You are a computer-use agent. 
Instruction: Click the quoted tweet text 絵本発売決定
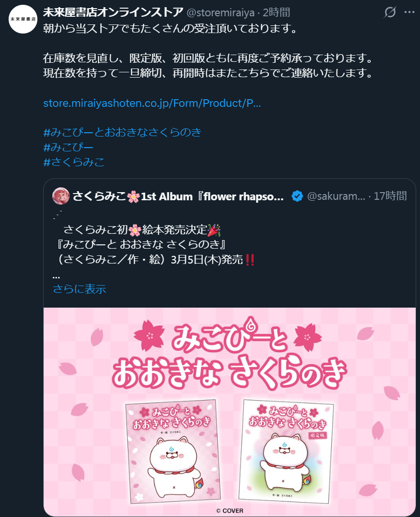click(175, 230)
